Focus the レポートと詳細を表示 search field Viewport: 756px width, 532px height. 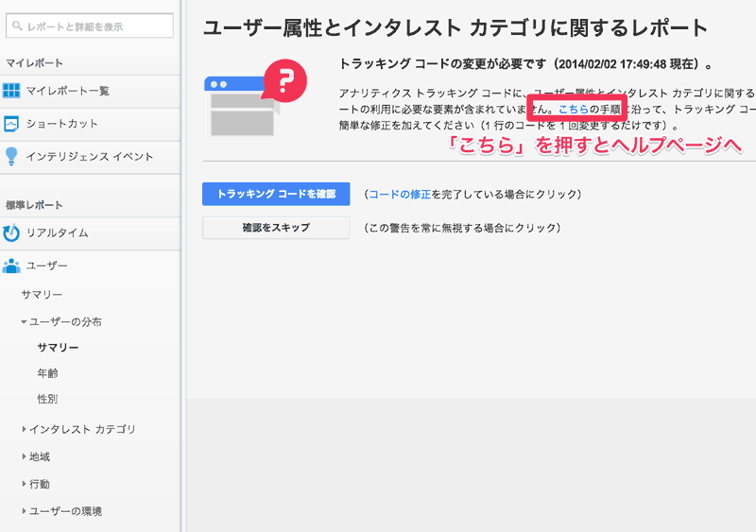pyautogui.click(x=94, y=27)
